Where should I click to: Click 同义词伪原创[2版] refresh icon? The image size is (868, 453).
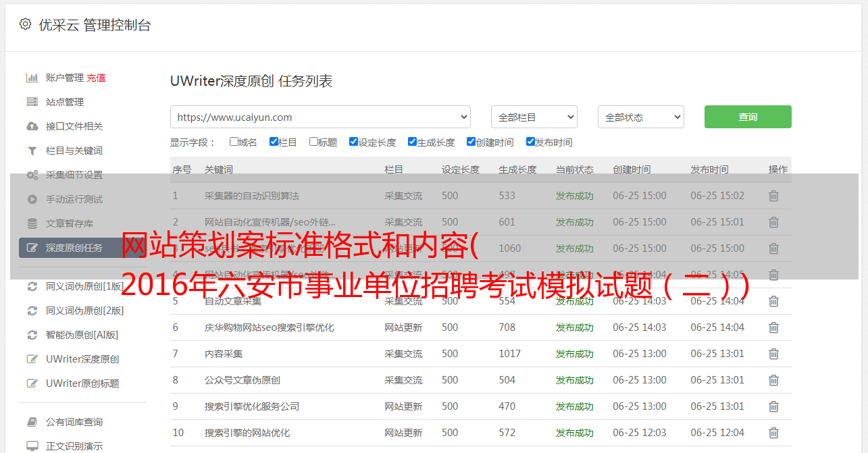[32, 311]
